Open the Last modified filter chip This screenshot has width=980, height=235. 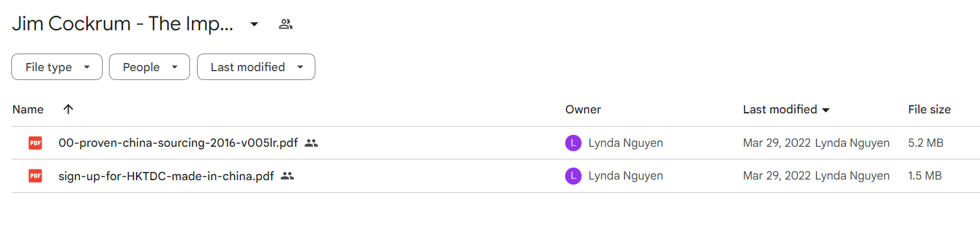tap(256, 67)
